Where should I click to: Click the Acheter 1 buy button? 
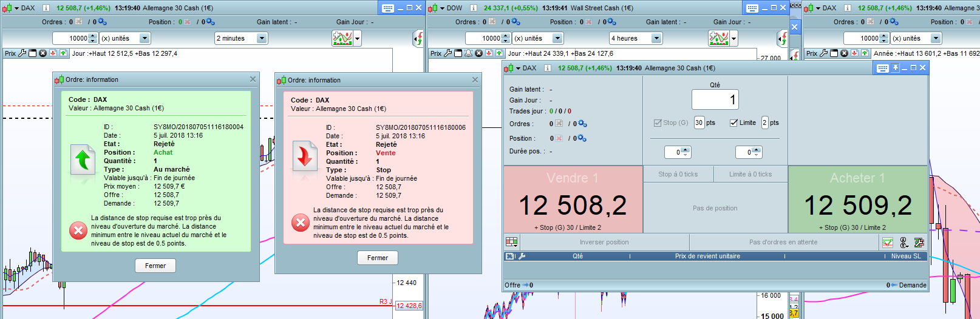click(x=858, y=200)
